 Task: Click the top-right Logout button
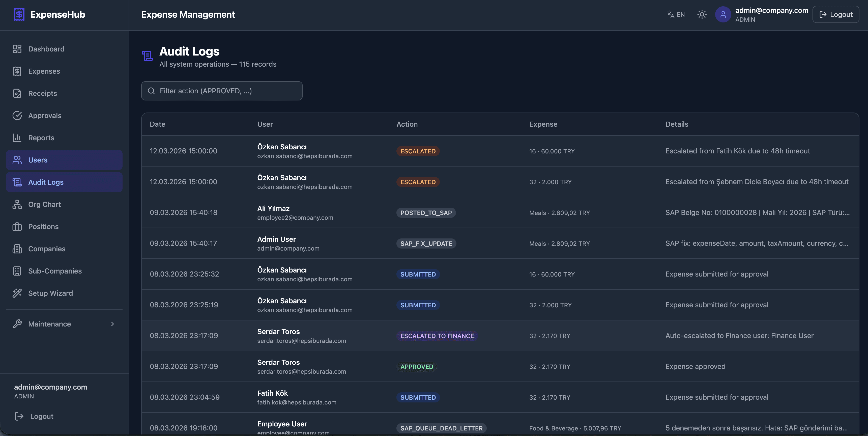(836, 14)
